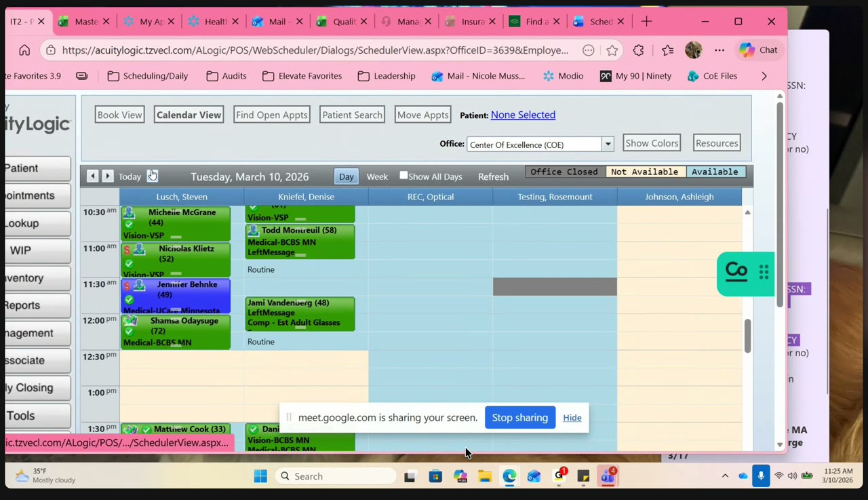The image size is (868, 500).
Task: Switch to Mail browser tab
Action: (277, 22)
